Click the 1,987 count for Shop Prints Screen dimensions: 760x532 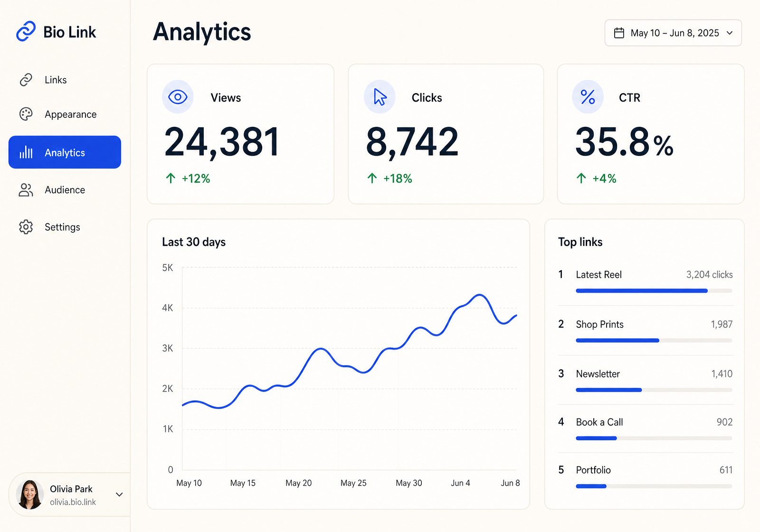tap(722, 324)
